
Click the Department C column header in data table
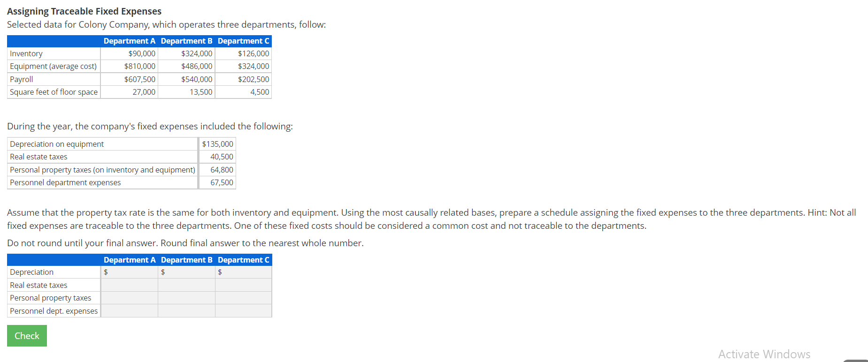click(244, 41)
